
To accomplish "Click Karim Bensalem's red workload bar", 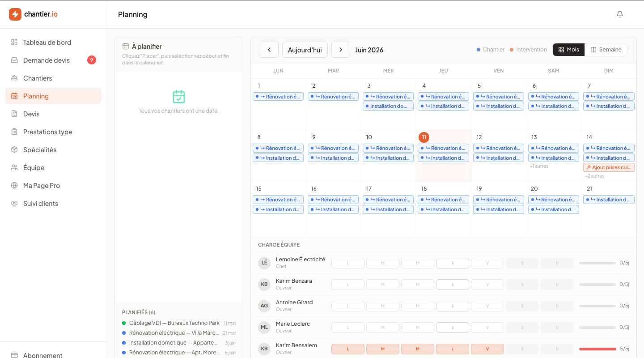I will pos(597,349).
